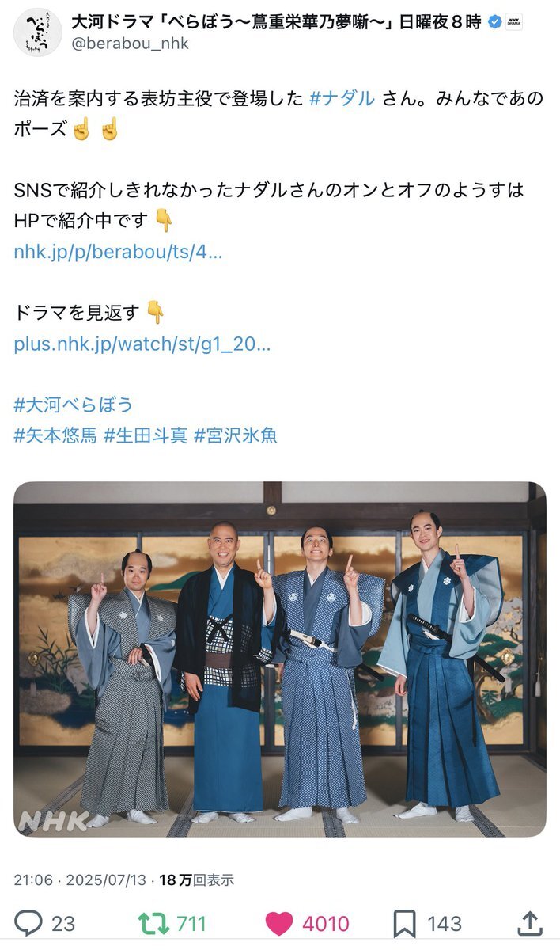Open the account display name 大河ドラマ「べらぼう」
Screen dimensions: 560x950
pyautogui.click(x=277, y=22)
